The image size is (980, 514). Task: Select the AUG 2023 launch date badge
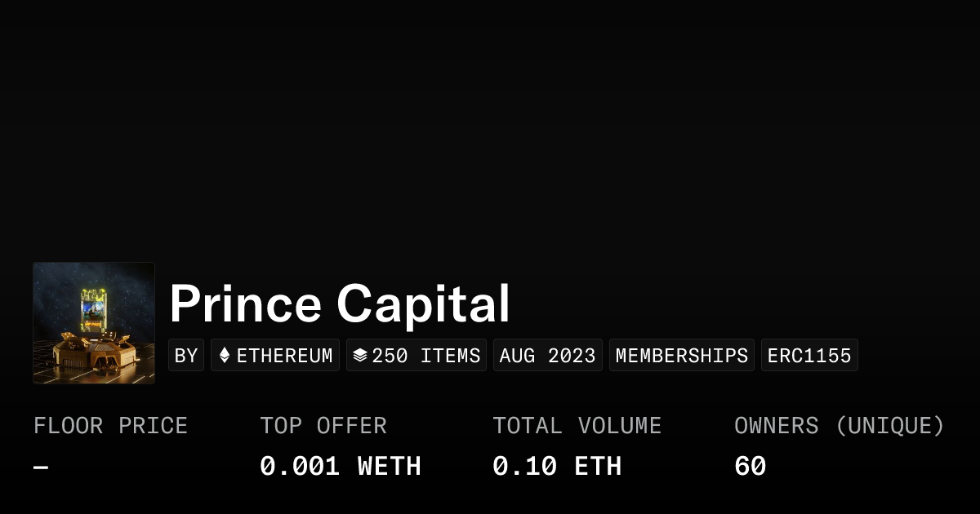[x=547, y=355]
